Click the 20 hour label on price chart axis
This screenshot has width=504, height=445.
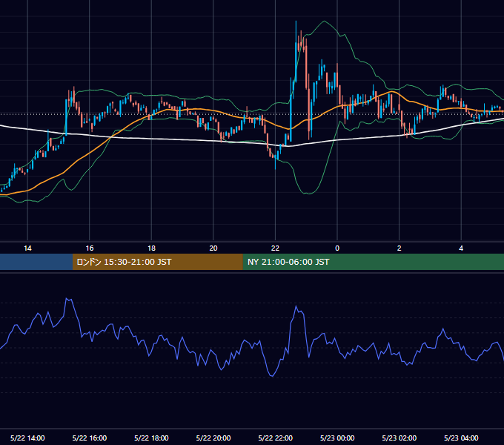(213, 248)
